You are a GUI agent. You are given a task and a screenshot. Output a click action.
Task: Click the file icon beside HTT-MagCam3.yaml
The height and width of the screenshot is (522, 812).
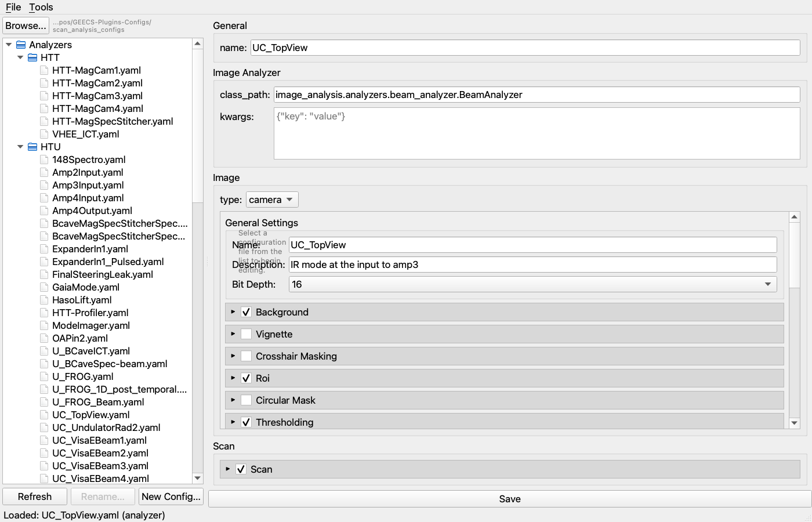pos(44,96)
